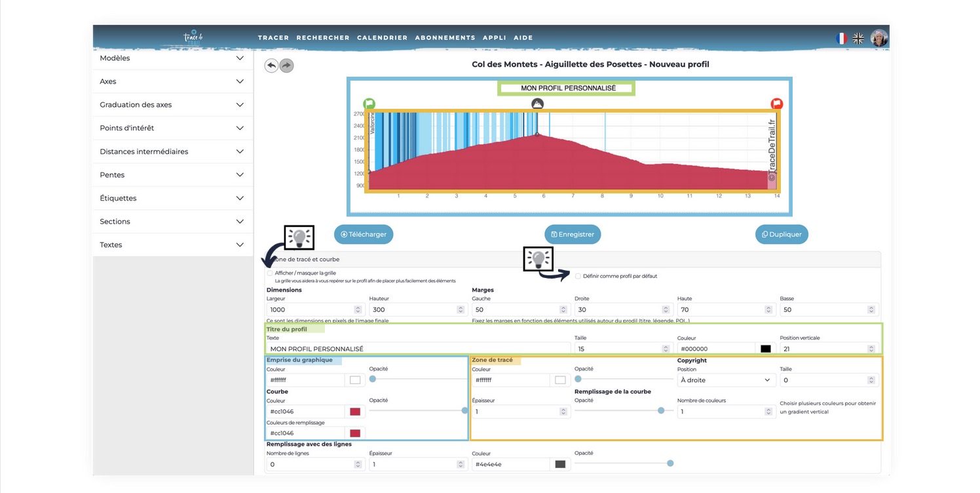Viewport: 980px width, 493px height.
Task: Click the undo arrow icon
Action: [271, 66]
